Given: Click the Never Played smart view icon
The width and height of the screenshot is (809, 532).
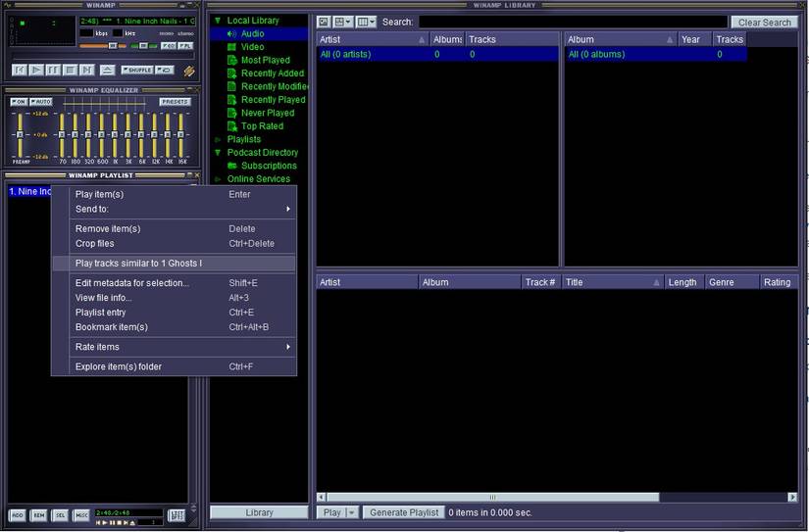Looking at the screenshot, I should coord(232,113).
